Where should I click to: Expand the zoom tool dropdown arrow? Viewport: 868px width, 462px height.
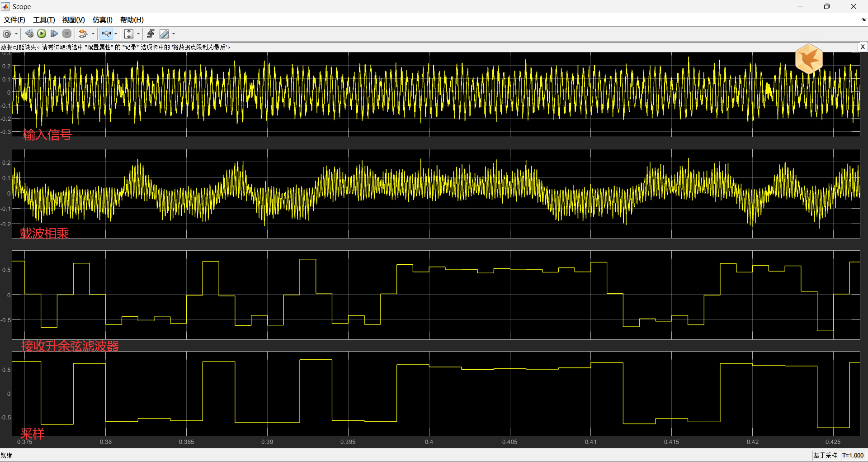116,34
